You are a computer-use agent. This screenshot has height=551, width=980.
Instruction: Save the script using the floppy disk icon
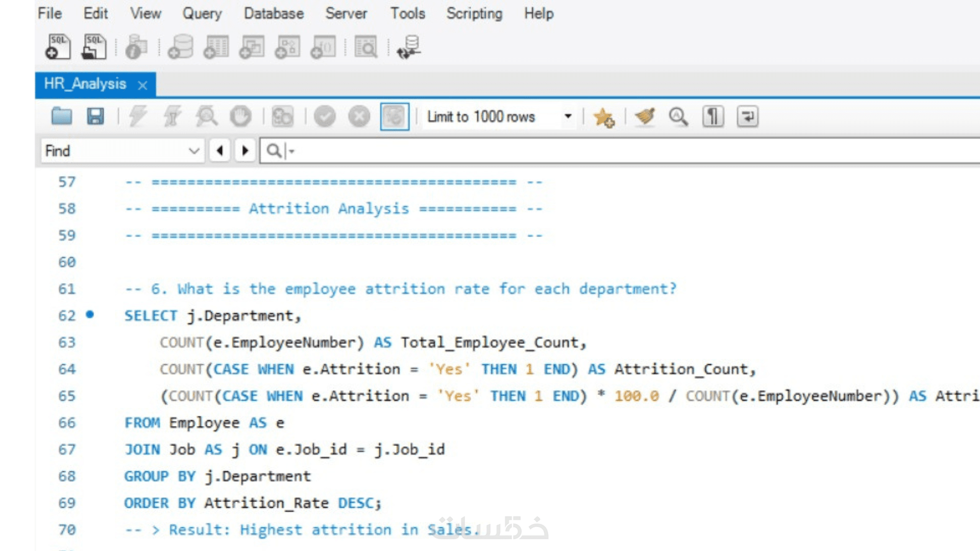pos(95,116)
